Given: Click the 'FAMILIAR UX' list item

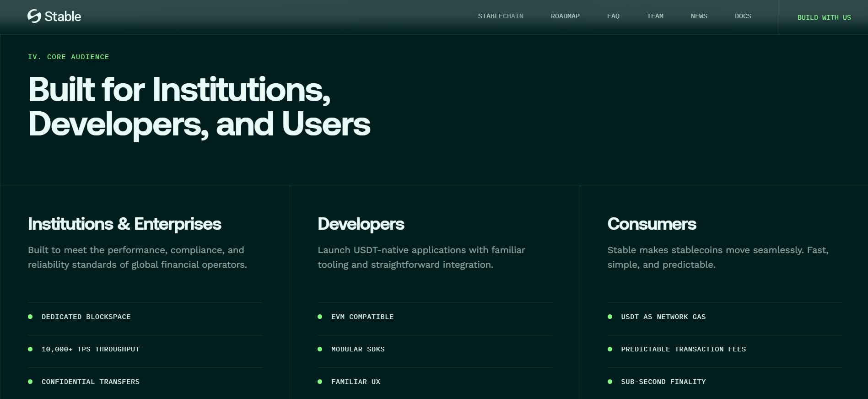Looking at the screenshot, I should pyautogui.click(x=435, y=382).
